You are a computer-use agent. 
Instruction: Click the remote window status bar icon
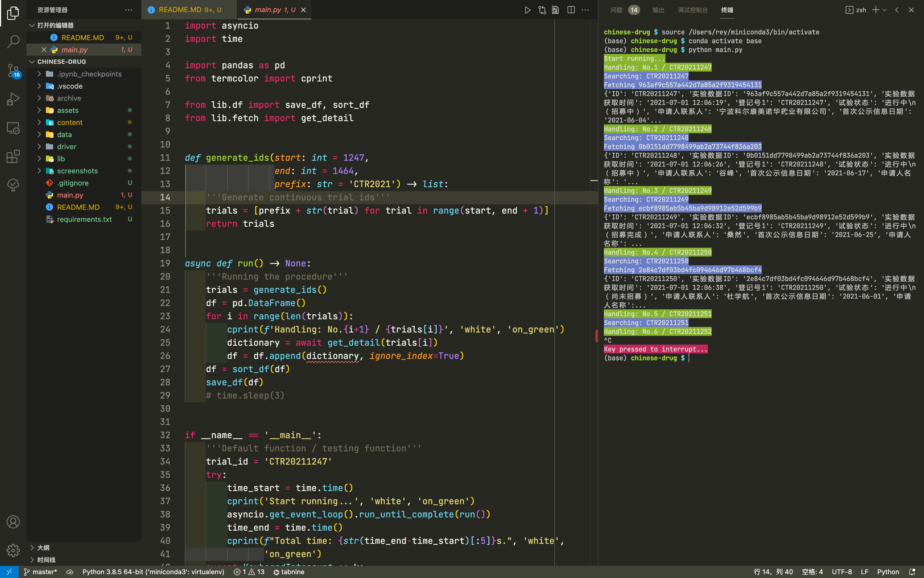coord(9,572)
